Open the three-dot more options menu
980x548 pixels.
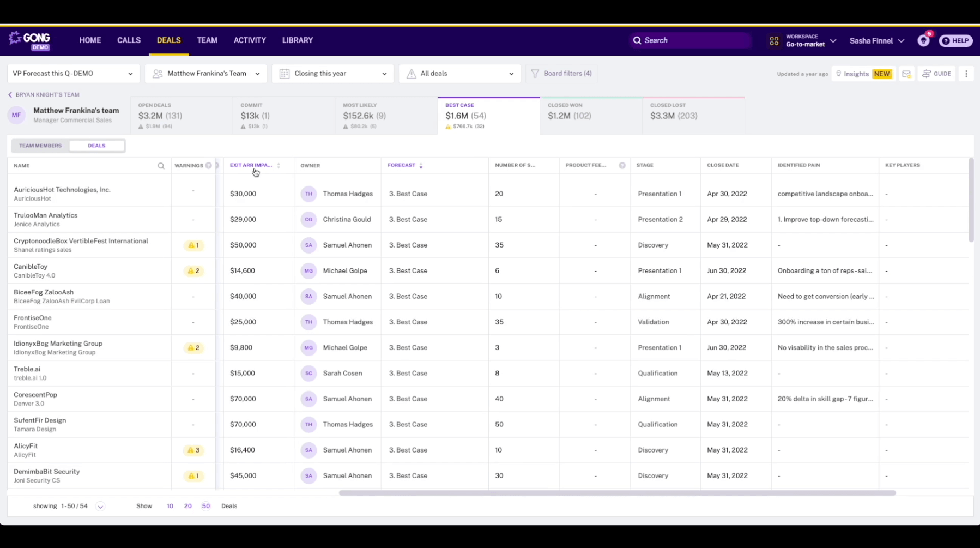click(x=966, y=74)
